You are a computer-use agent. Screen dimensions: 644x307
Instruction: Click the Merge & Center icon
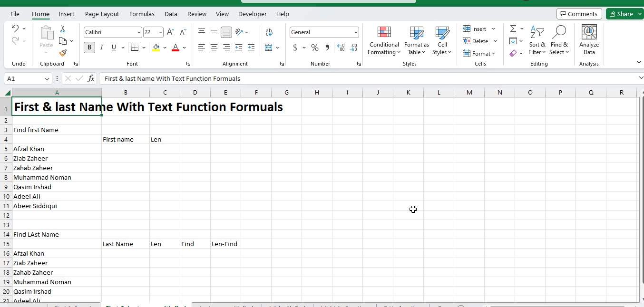point(269,48)
